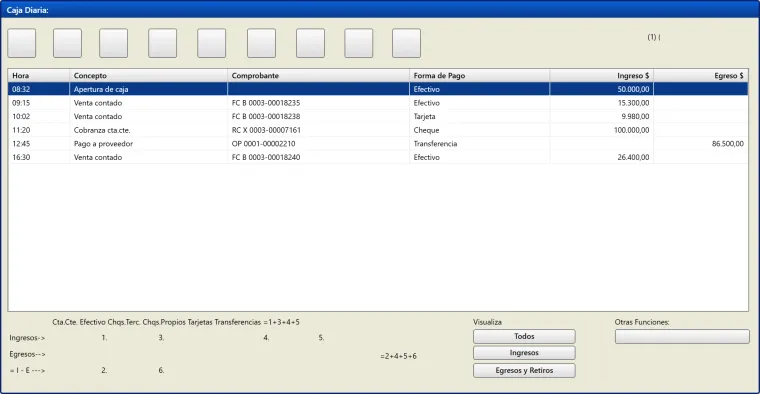
Task: Sort by the Egreso $ column header
Action: 701,76
